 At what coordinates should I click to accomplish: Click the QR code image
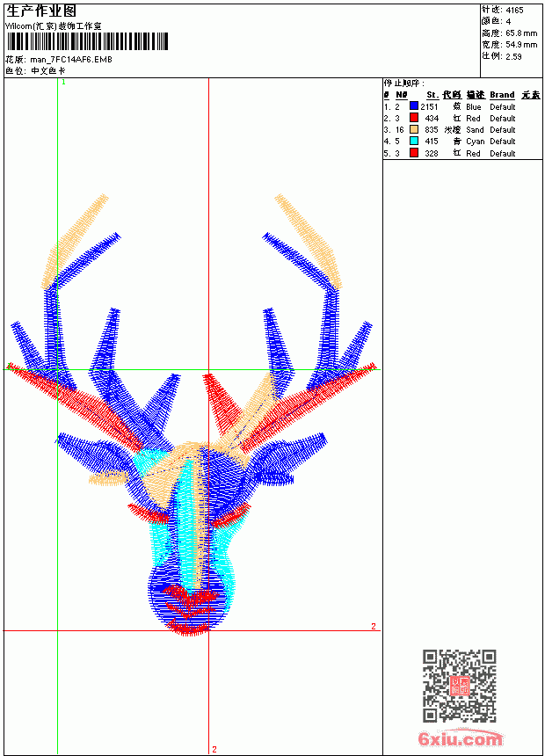[459, 685]
